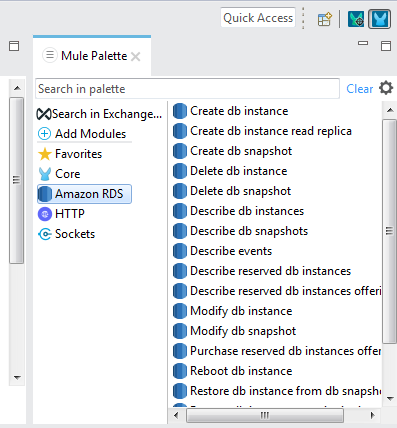Click horizontal scrollbar right arrow
Viewport: 397px width, 428px height.
pos(373,415)
